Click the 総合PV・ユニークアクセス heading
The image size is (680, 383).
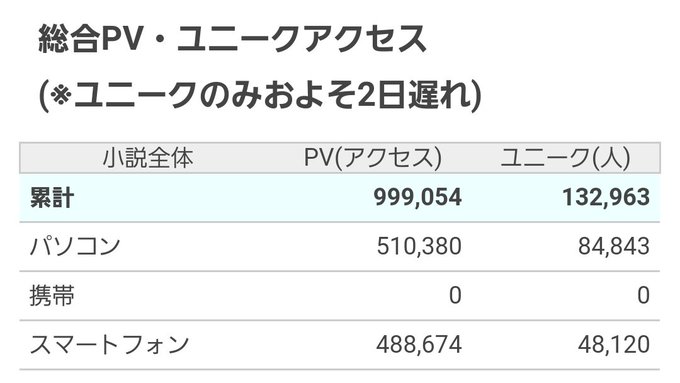click(x=232, y=39)
